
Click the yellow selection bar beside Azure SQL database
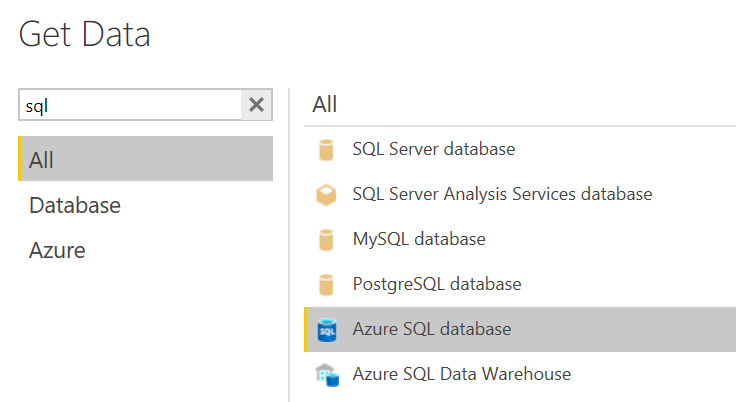(306, 330)
